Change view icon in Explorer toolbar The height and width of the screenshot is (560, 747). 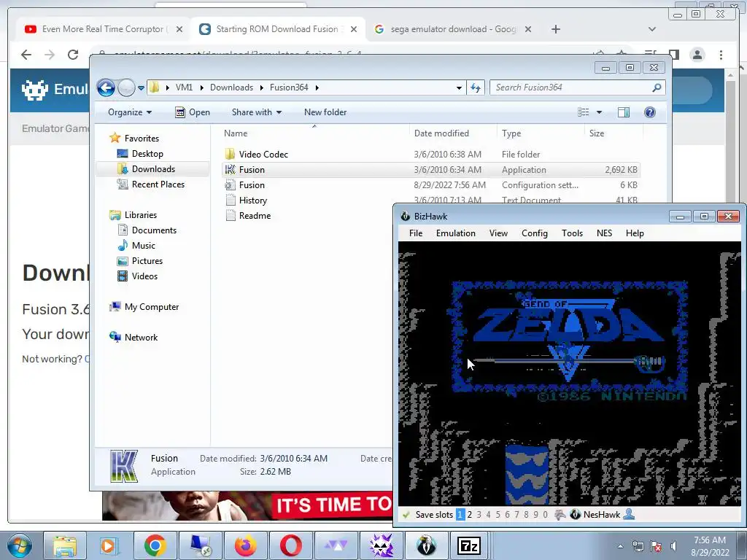584,112
